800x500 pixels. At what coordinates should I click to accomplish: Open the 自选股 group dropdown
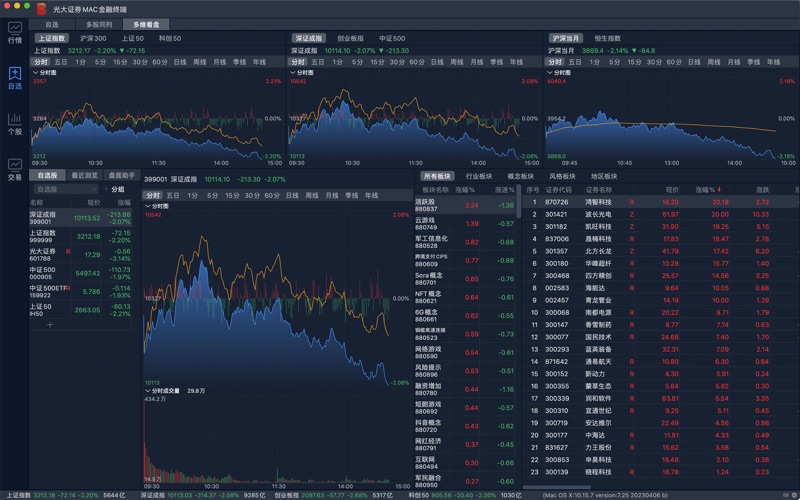(x=65, y=188)
